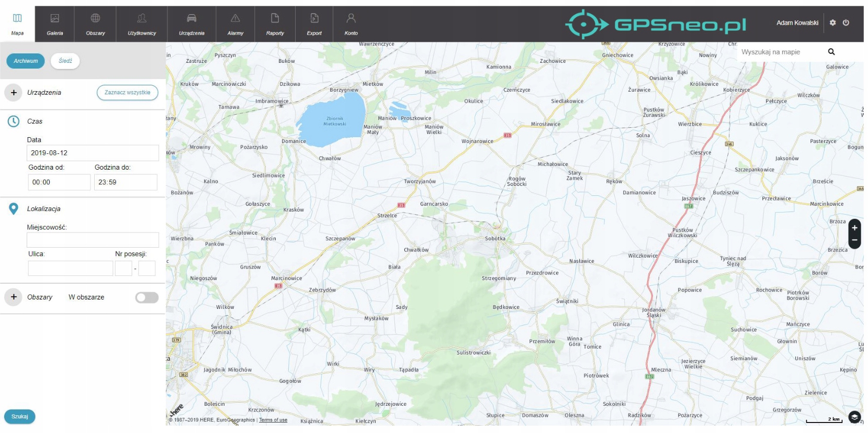Image resolution: width=868 pixels, height=433 pixels.
Task: Open the Terms of use link
Action: 273,420
